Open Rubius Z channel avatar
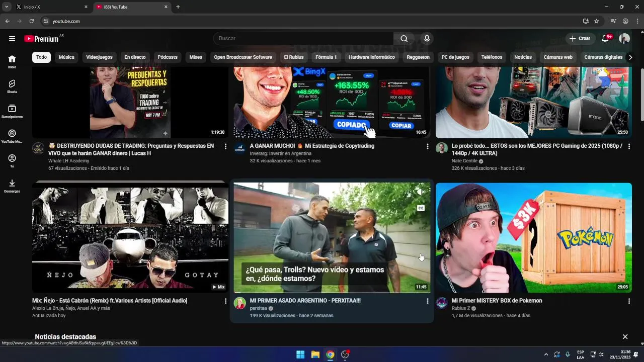Viewport: 644px width, 362px height. 442,303
